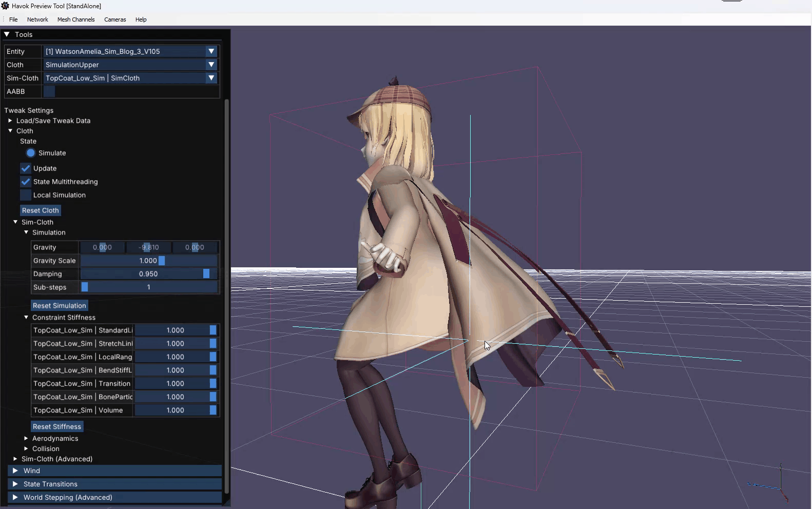Click the StretchLink stiffness slider
Screen dimensions: 812x509
click(176, 344)
